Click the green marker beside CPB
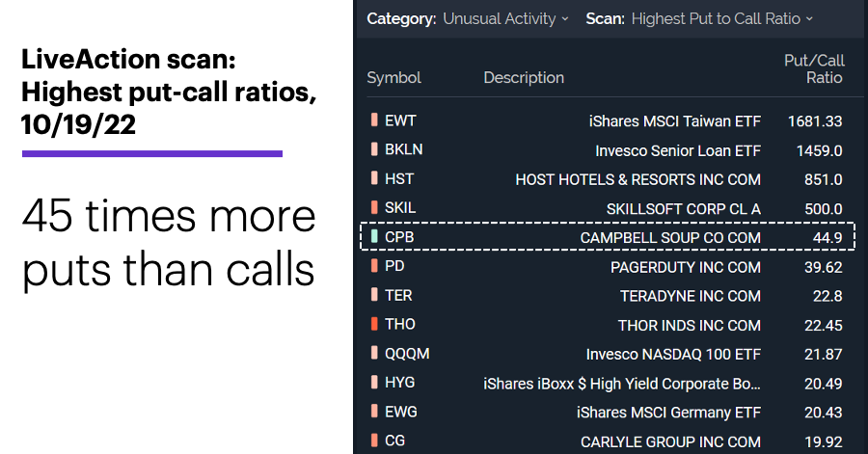 (x=374, y=237)
